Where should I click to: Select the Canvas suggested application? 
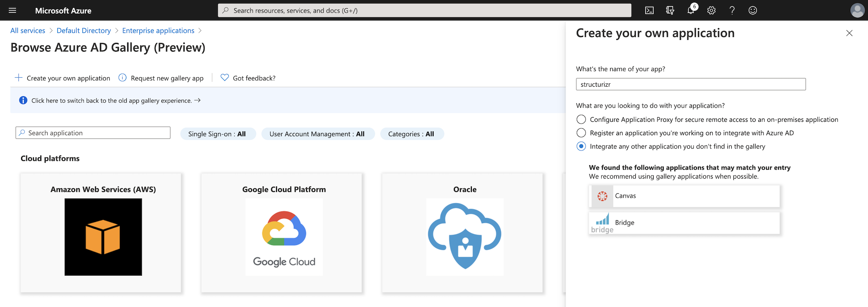[x=684, y=196]
